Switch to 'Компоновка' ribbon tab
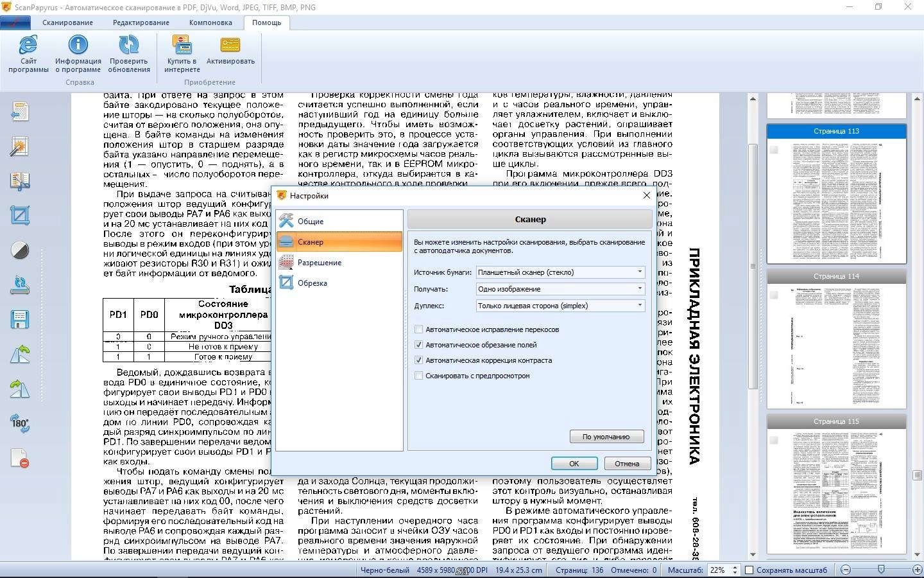 [x=210, y=22]
